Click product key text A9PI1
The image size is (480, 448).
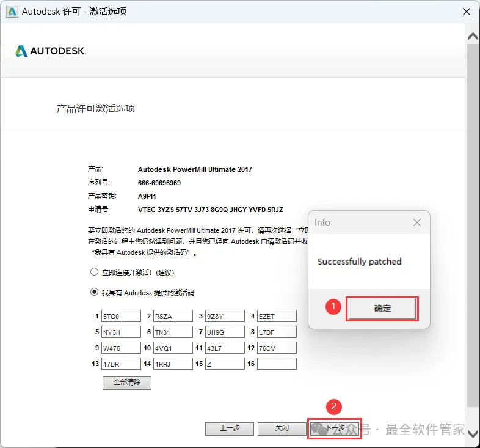(x=147, y=196)
